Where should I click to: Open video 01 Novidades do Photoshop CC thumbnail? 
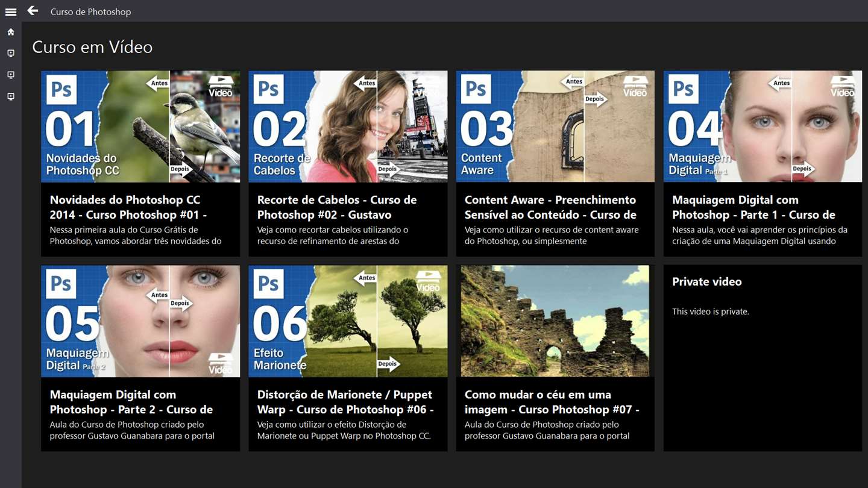[140, 127]
